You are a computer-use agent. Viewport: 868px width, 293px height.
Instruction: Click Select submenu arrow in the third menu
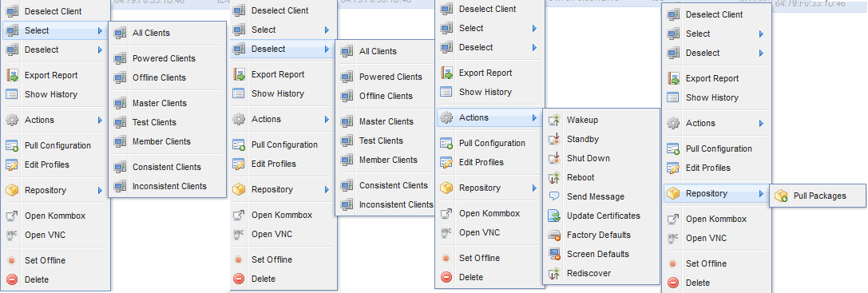point(535,28)
